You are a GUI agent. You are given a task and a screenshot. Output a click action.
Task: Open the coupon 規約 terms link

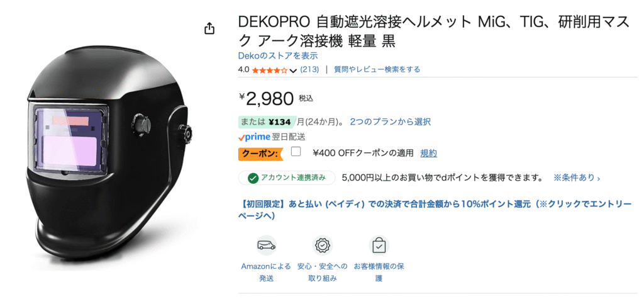[x=428, y=153]
